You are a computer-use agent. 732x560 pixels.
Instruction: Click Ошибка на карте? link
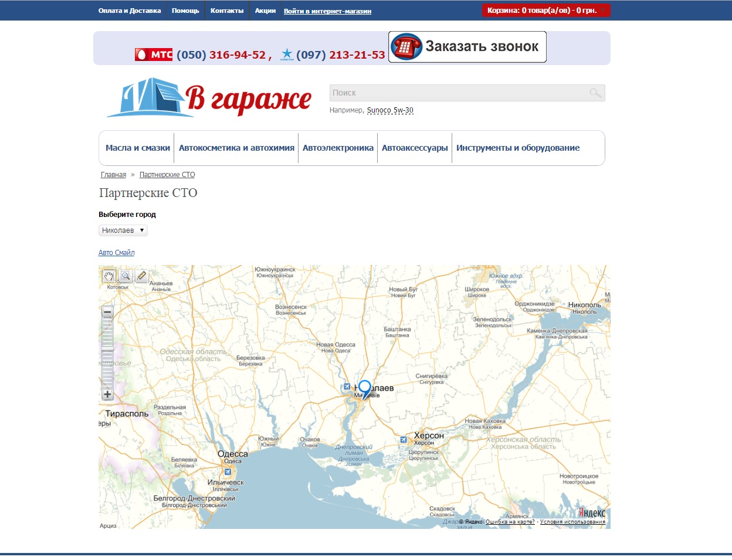coord(510,522)
